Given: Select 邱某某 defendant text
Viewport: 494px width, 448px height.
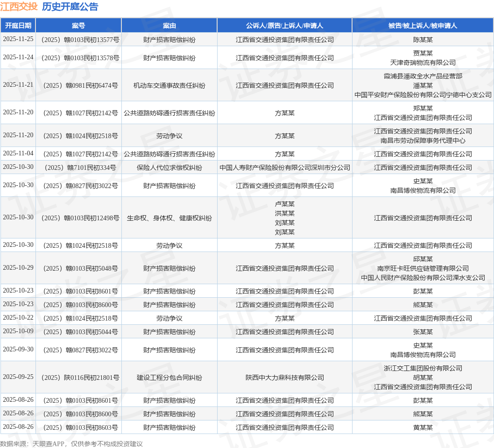Looking at the screenshot, I should (423, 259).
